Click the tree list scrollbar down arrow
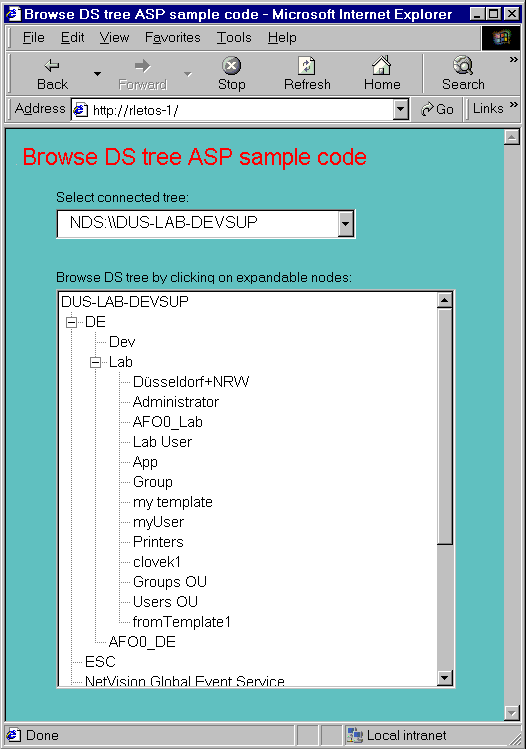 [445, 677]
